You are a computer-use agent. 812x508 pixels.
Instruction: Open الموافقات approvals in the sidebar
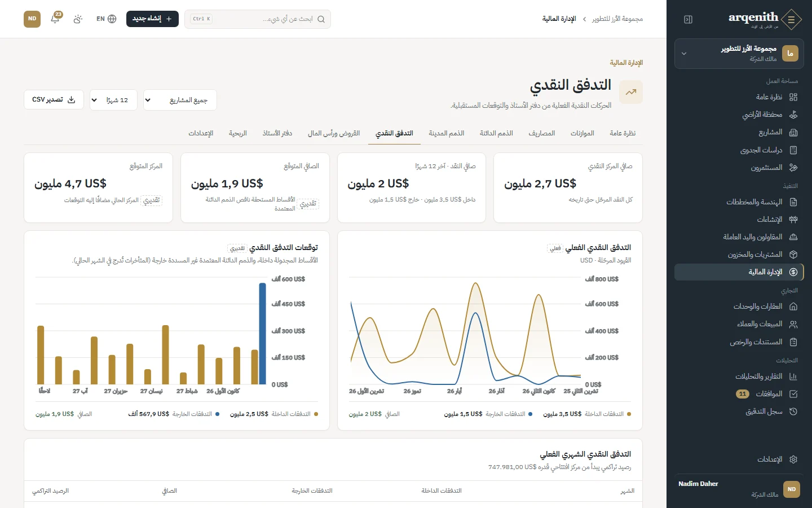point(739,394)
